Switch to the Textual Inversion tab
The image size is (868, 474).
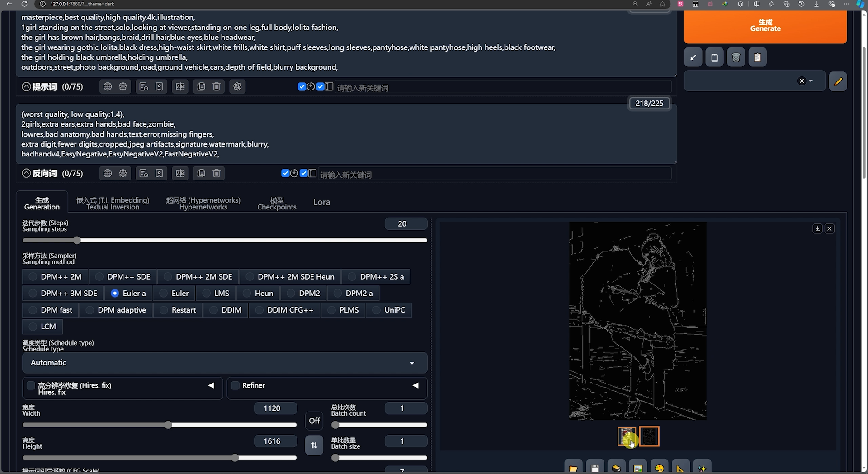[113, 204]
